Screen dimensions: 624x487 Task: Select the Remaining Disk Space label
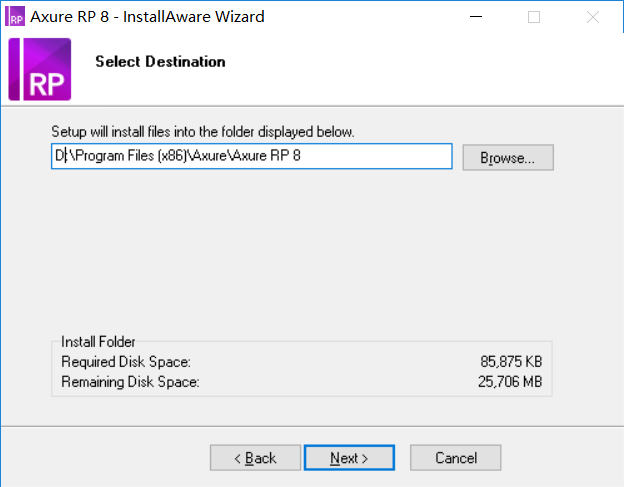coord(130,381)
